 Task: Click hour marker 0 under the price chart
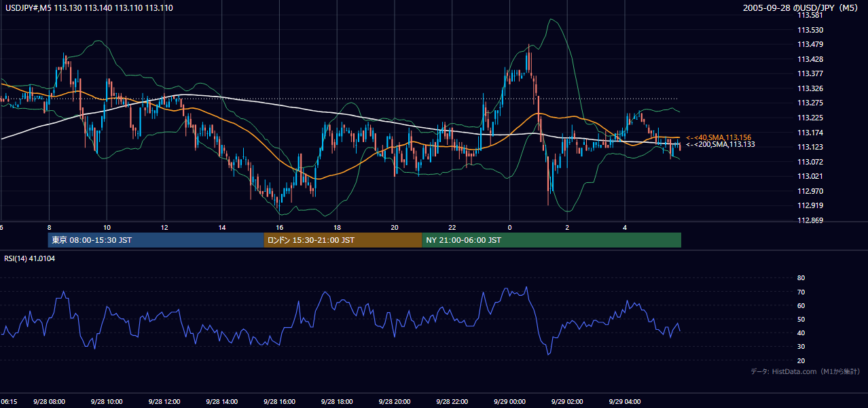[509, 227]
